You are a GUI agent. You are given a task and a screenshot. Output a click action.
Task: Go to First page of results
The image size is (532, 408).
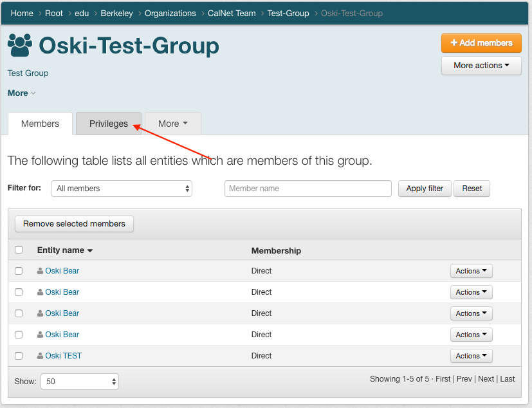tap(443, 379)
